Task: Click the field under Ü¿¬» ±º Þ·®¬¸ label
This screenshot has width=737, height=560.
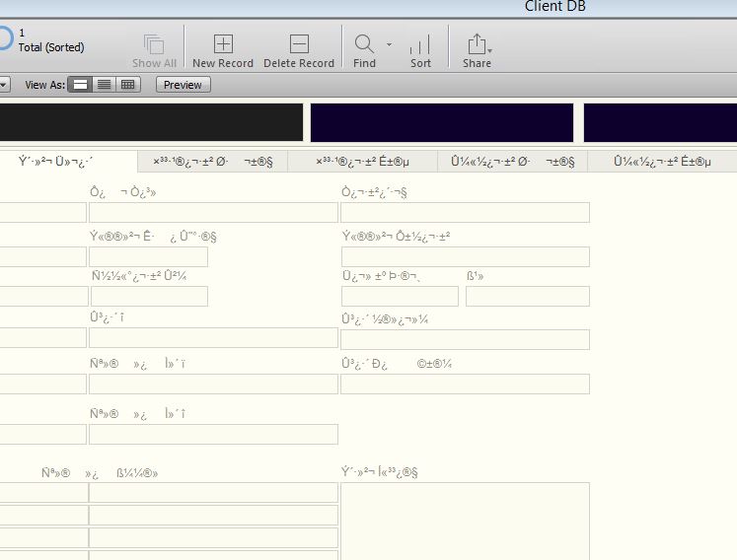Action: (x=400, y=297)
